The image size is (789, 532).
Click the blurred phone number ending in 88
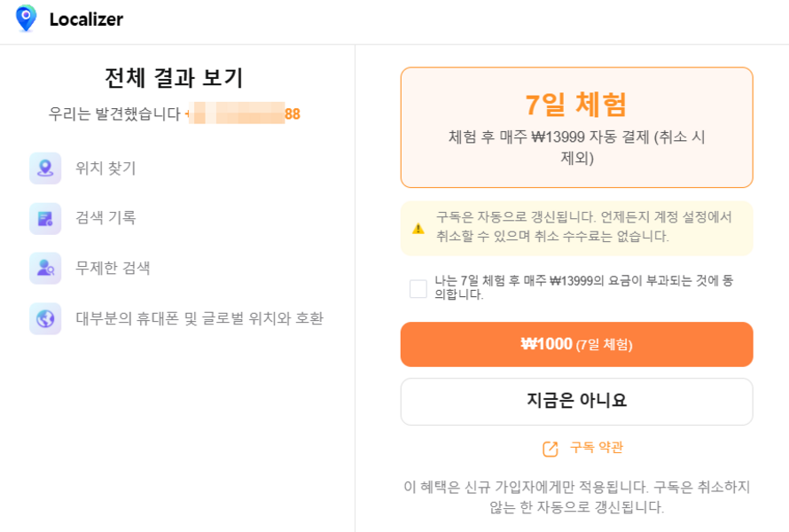tap(243, 113)
